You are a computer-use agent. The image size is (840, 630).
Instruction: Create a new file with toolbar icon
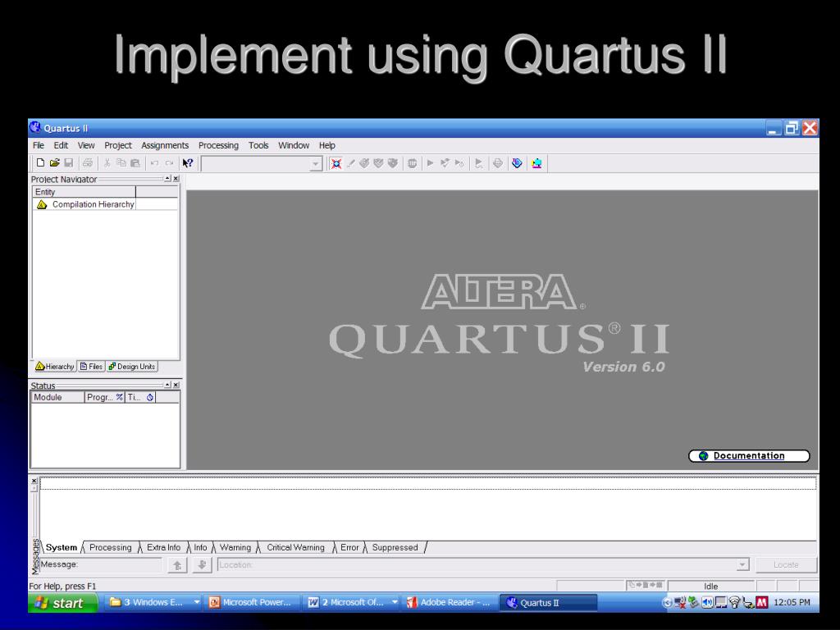coord(40,163)
